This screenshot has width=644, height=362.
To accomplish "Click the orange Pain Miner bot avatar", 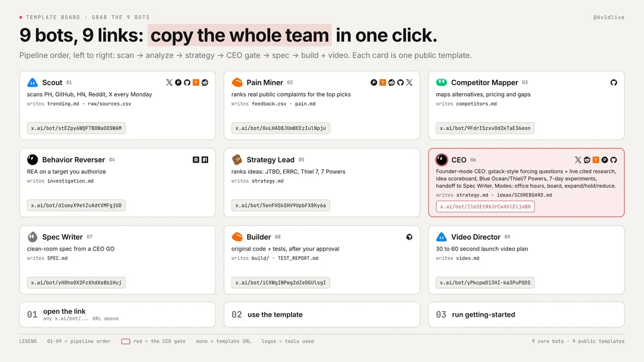I will [x=237, y=82].
